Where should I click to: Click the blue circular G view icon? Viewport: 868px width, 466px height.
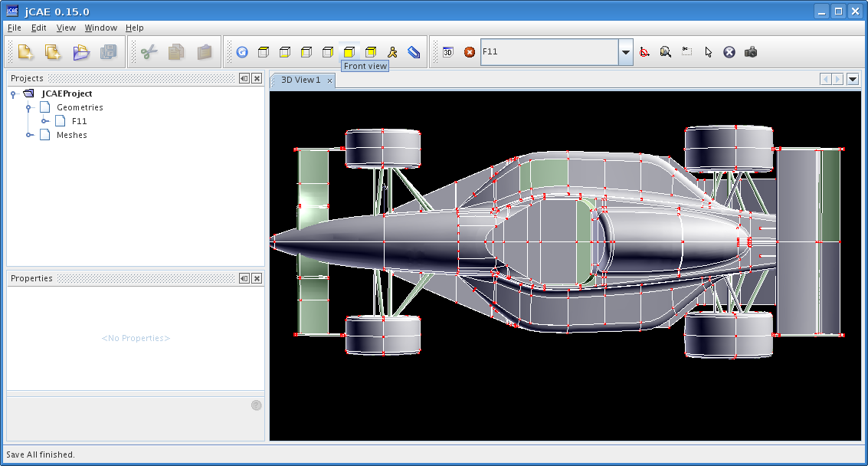tap(242, 52)
